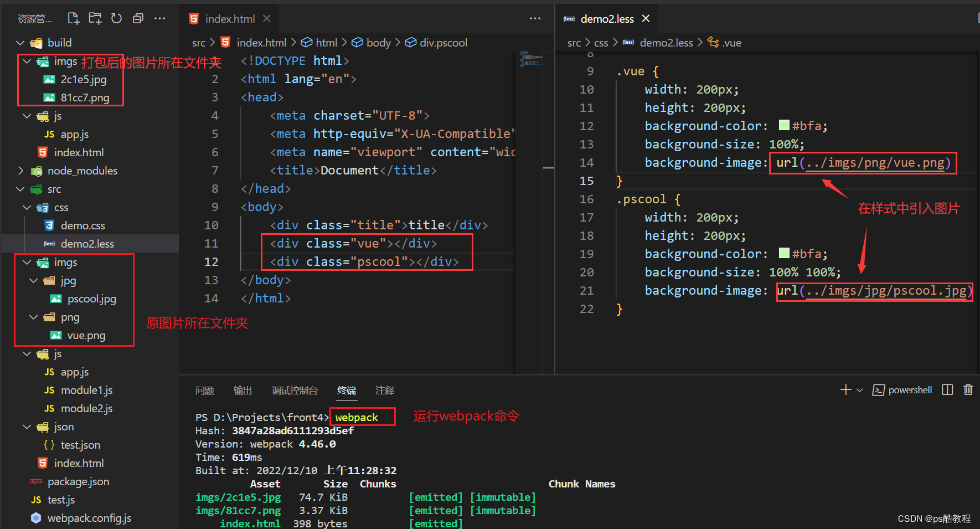Open the terminal launch profile dropdown

pyautogui.click(x=860, y=390)
